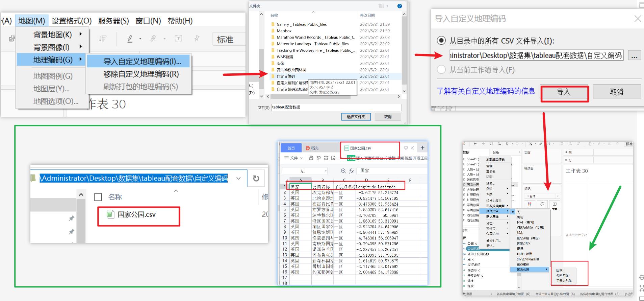This screenshot has height=301, width=644.
Task: Close the 导入自定义地理编码 dialog
Action: point(638,19)
